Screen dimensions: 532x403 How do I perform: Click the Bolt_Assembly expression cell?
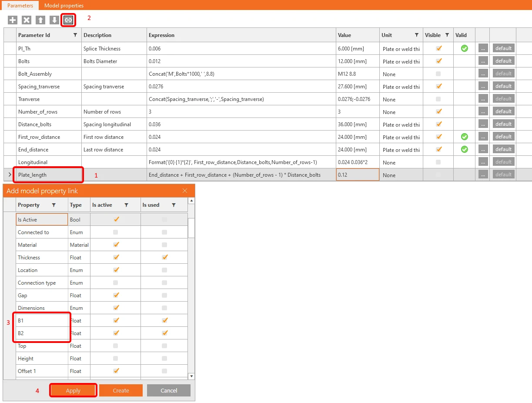241,74
